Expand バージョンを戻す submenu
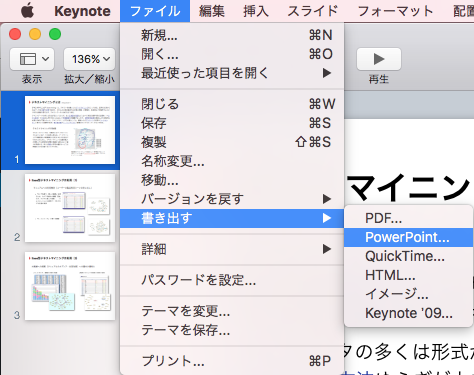This screenshot has width=474, height=375. point(232,199)
